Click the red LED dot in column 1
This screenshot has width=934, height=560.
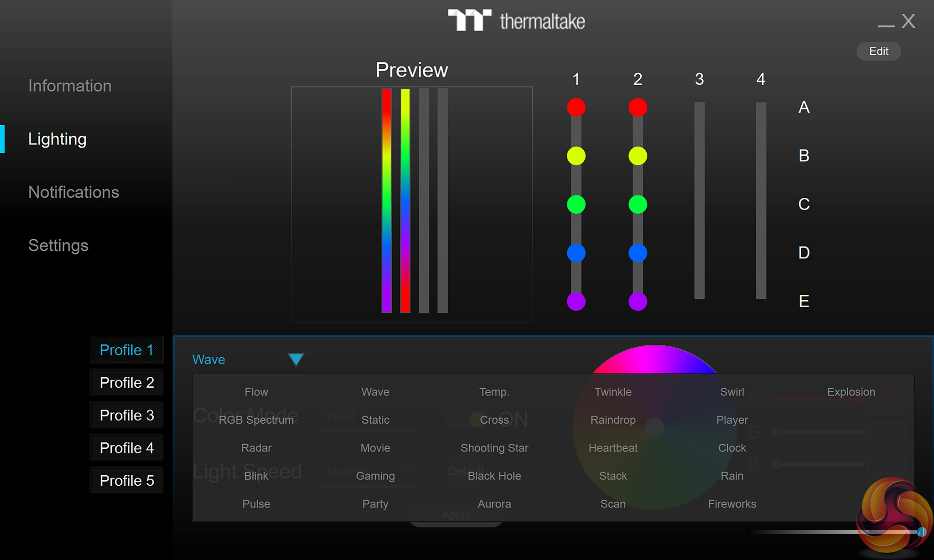pos(576,108)
